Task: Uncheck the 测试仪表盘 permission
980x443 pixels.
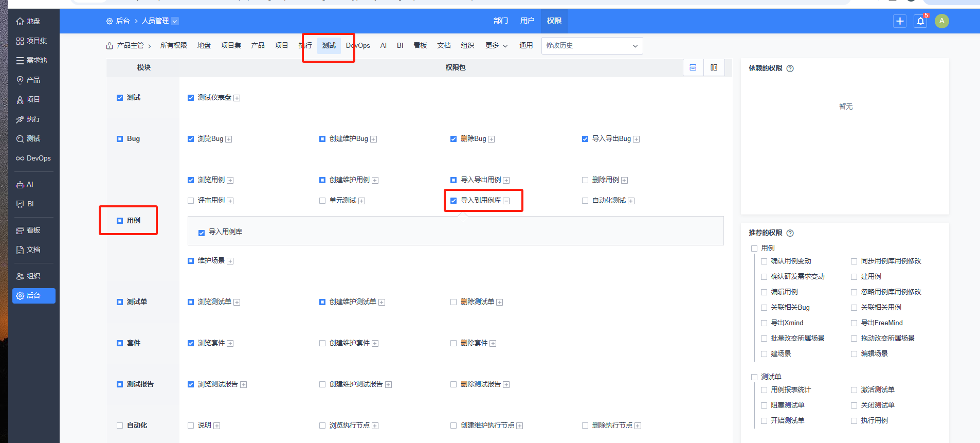Action: (191, 98)
